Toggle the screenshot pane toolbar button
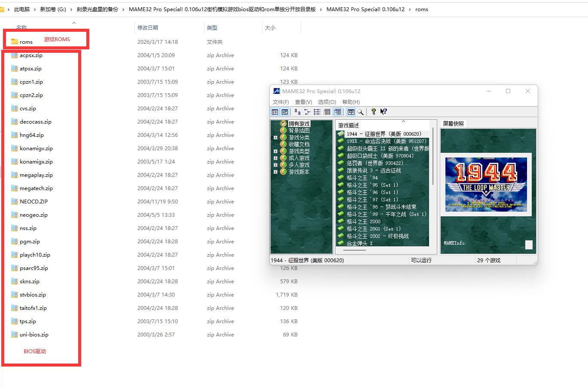Screen dimensions: 588x388 click(285, 112)
